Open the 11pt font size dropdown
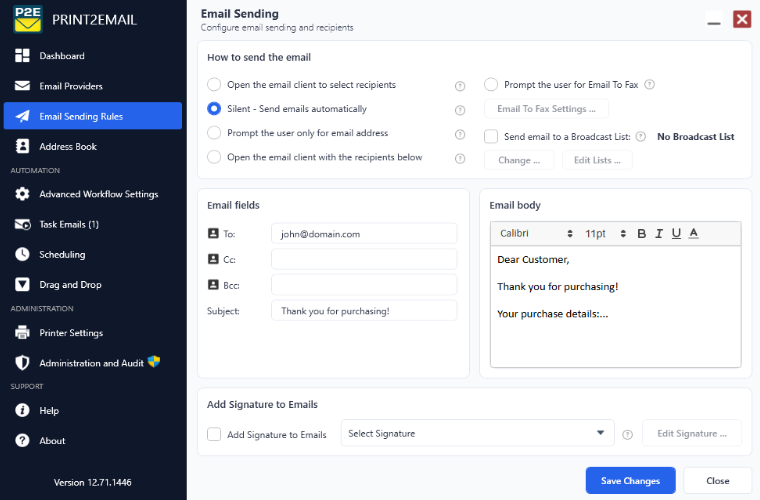 605,234
